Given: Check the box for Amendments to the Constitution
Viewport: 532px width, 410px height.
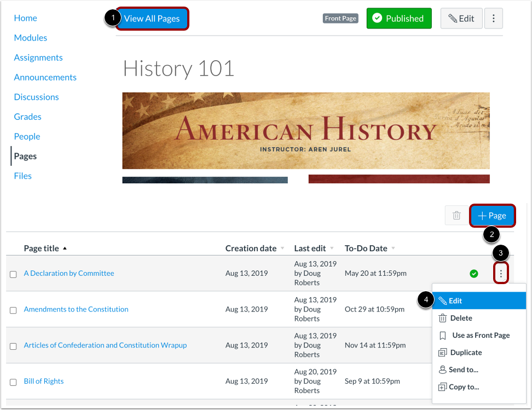Looking at the screenshot, I should click(x=13, y=310).
